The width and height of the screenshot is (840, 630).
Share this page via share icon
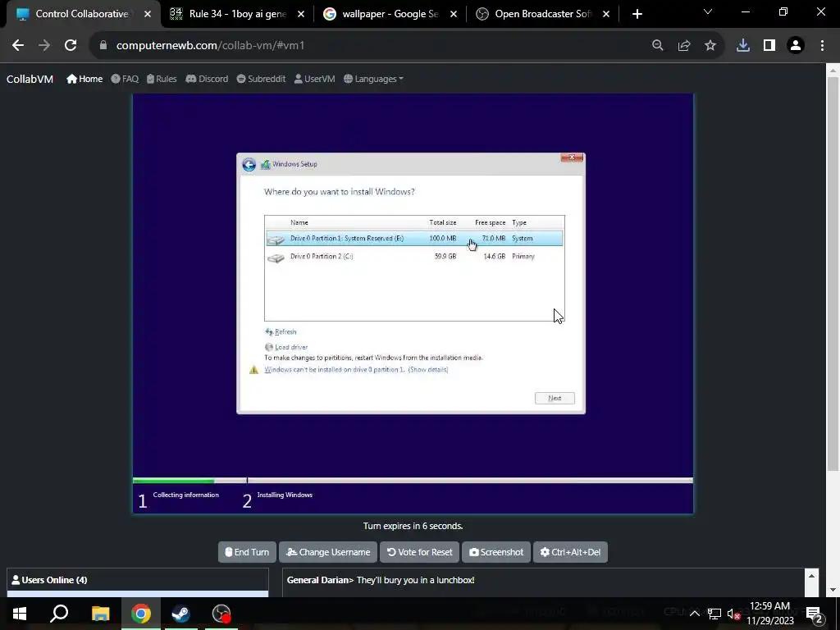pos(684,46)
